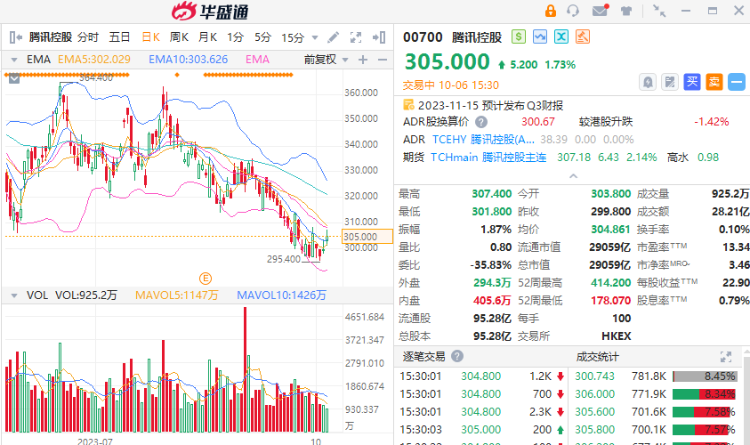Click the 305.000 price axis label
This screenshot has width=750, height=445.
tap(367, 236)
